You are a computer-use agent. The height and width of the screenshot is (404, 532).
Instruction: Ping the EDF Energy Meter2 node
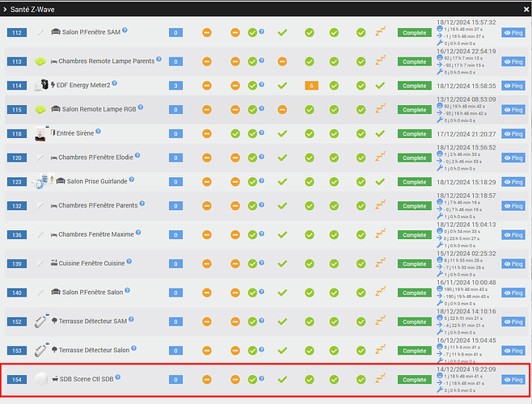click(x=513, y=86)
